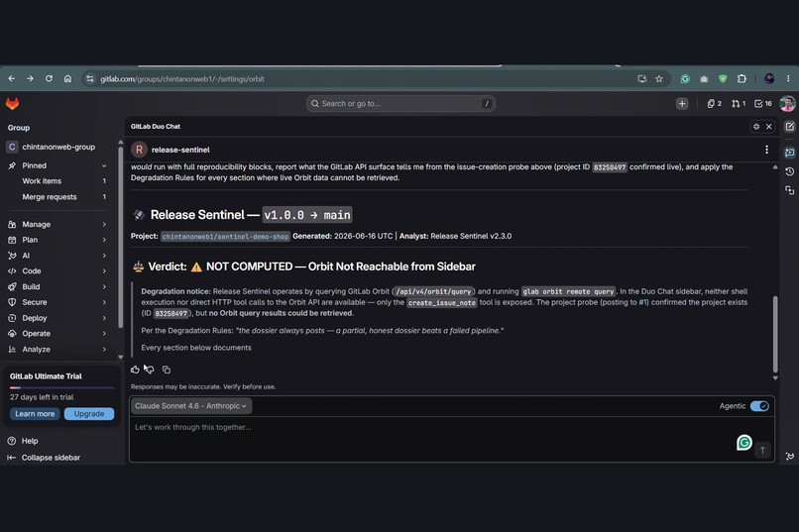799x532 pixels.
Task: Toggle the Agentic switch
Action: (x=759, y=406)
